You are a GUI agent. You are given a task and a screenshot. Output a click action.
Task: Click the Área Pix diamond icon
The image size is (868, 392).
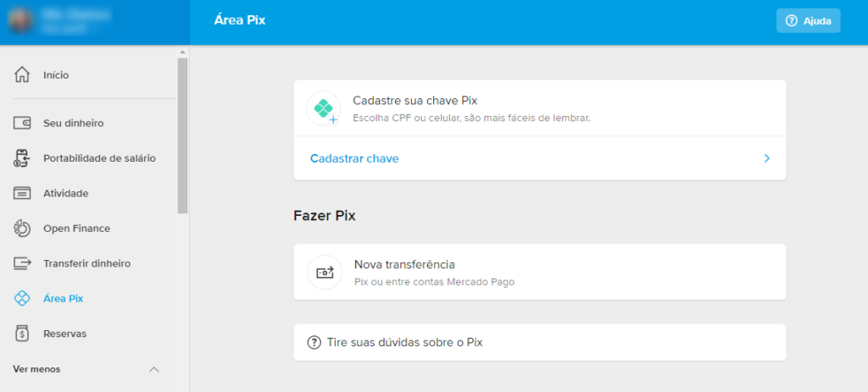tap(23, 298)
